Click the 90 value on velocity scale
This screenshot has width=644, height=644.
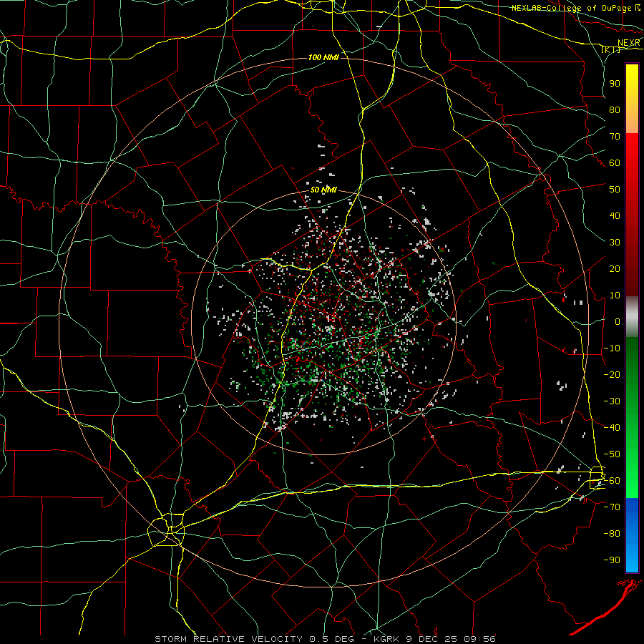pos(615,84)
